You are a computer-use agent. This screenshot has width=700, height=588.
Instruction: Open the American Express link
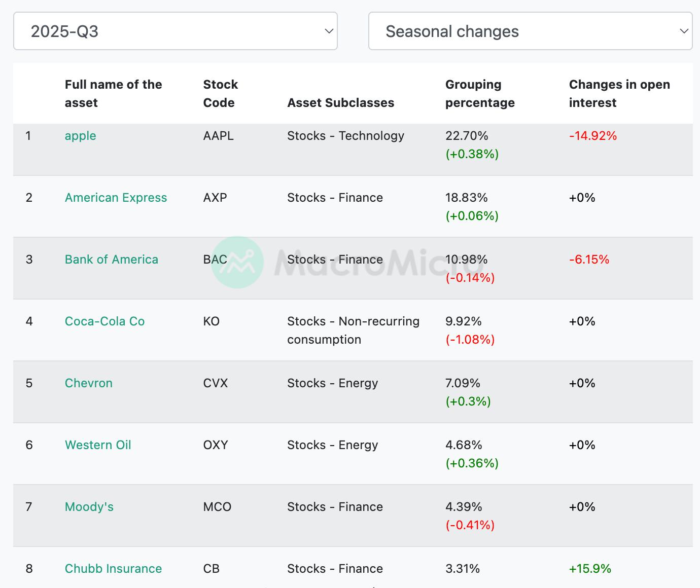point(116,198)
